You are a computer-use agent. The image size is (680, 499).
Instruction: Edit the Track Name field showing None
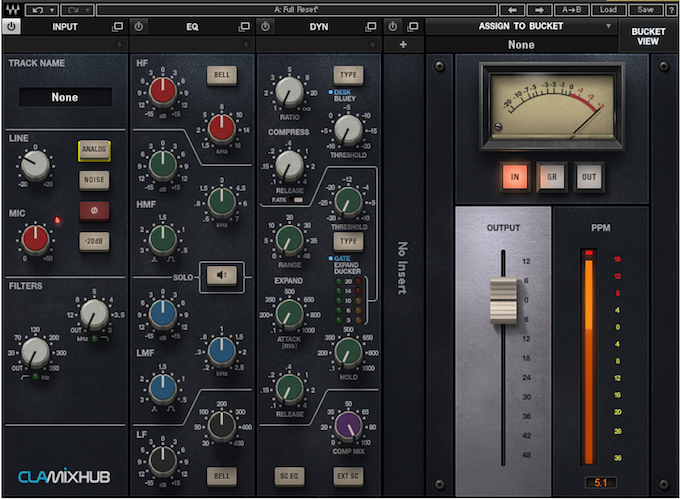65,97
